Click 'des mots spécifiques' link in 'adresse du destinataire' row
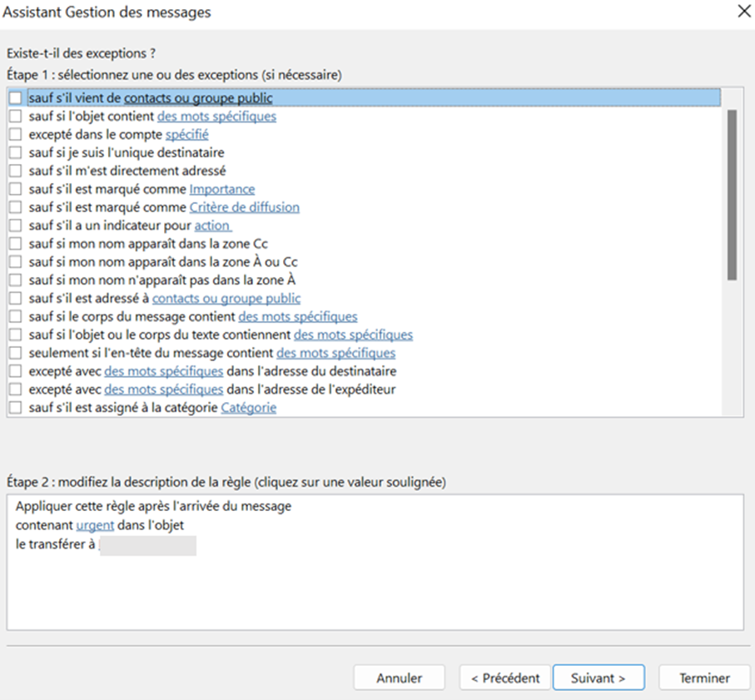The width and height of the screenshot is (755, 700). pos(164,372)
